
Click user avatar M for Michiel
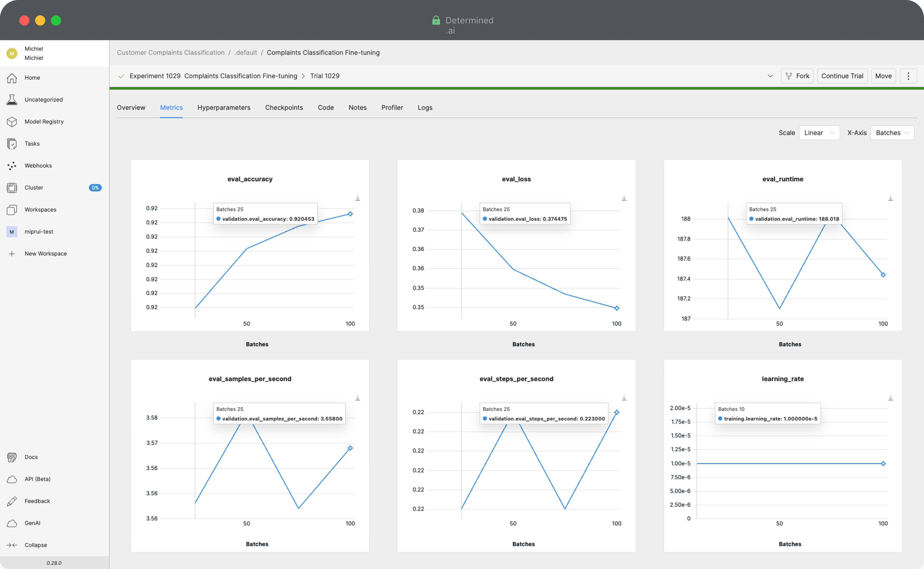12,53
